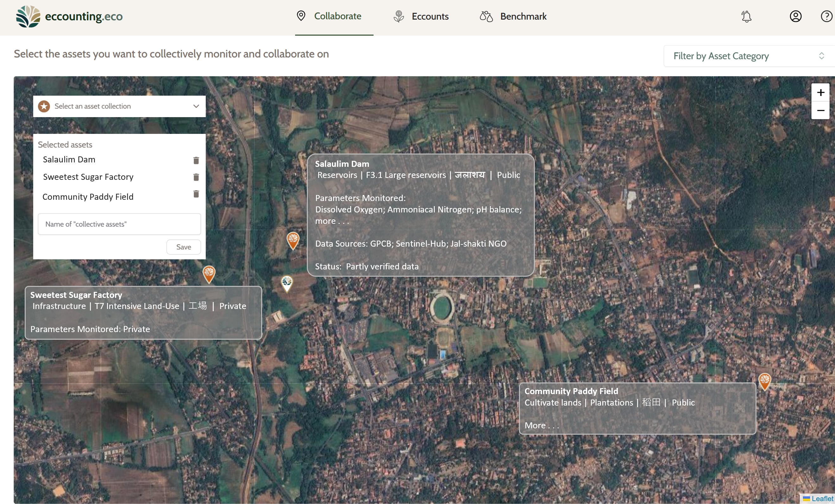The height and width of the screenshot is (504, 835).
Task: Delete Salaulim Dam from selected assets
Action: point(196,160)
